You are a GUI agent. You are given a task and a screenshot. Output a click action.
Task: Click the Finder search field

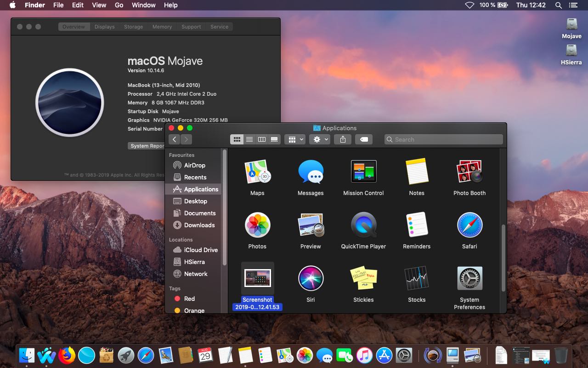pyautogui.click(x=442, y=139)
